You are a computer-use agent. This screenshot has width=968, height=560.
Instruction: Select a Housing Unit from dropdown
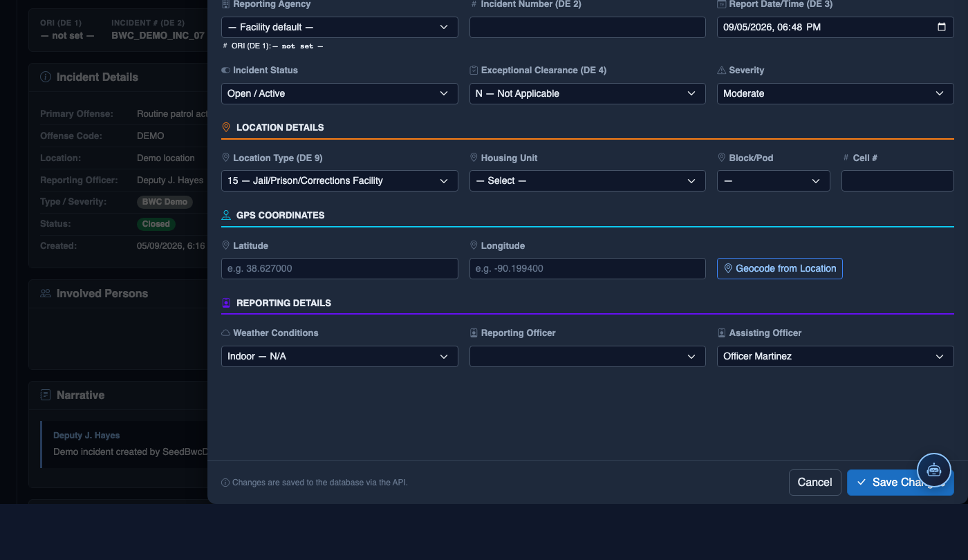click(x=588, y=180)
